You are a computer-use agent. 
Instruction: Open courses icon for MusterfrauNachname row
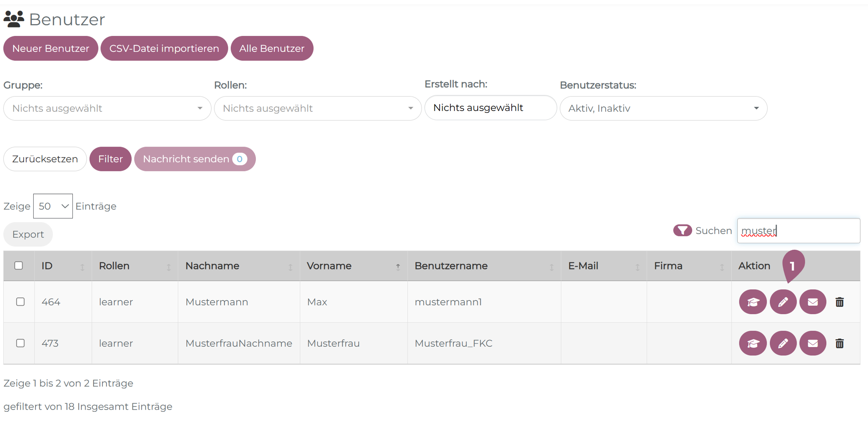pos(753,343)
